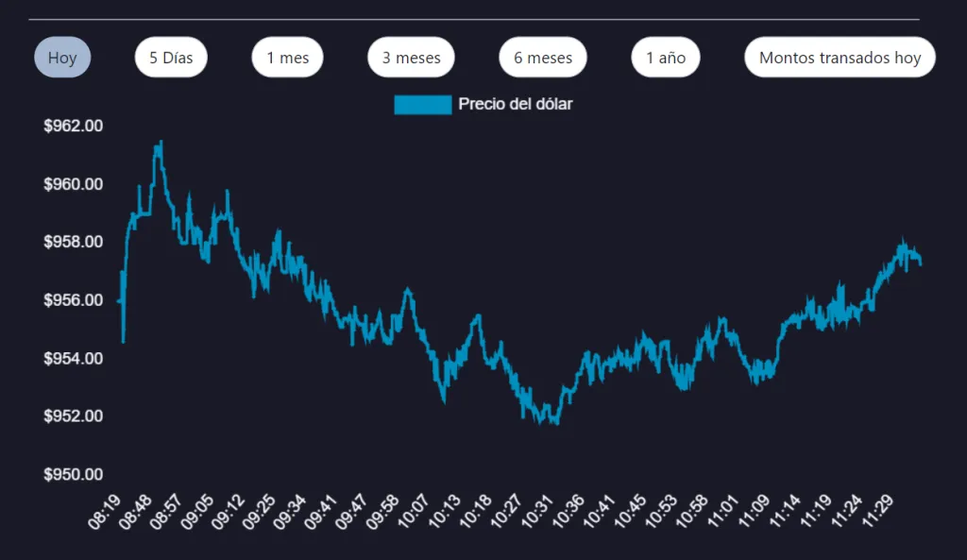
Task: Open the '1 mes' chart range
Action: tap(287, 57)
